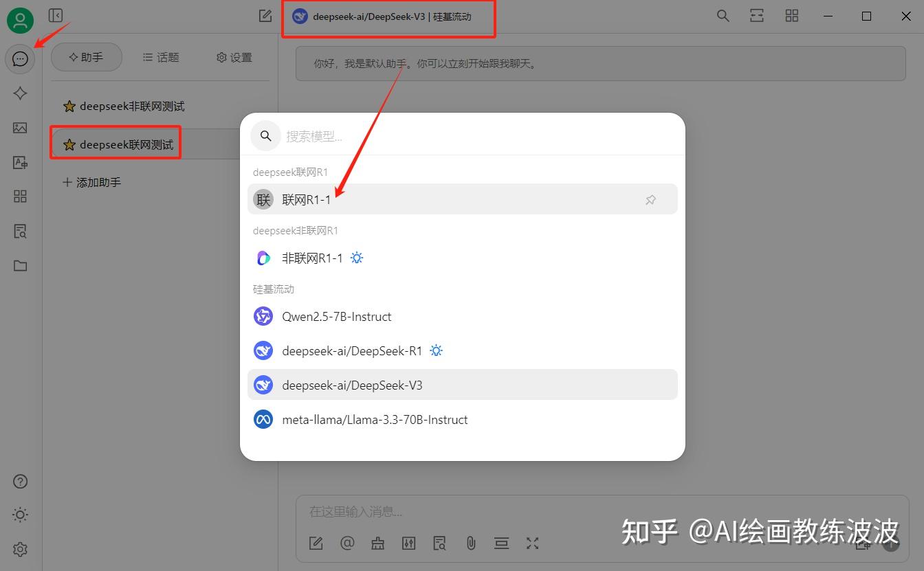
Task: Create a new topic with pencil icon in header
Action: point(265,15)
